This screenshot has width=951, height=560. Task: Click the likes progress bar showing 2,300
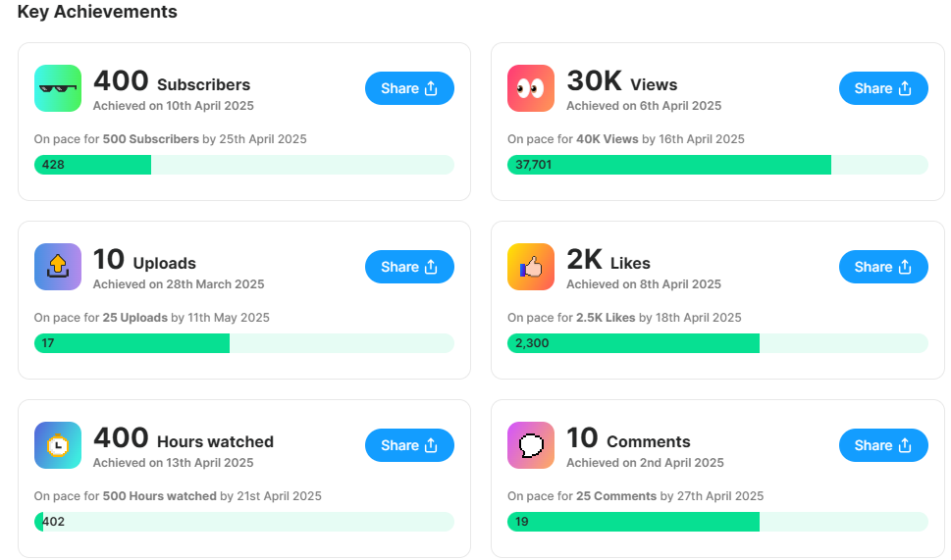pyautogui.click(x=717, y=343)
